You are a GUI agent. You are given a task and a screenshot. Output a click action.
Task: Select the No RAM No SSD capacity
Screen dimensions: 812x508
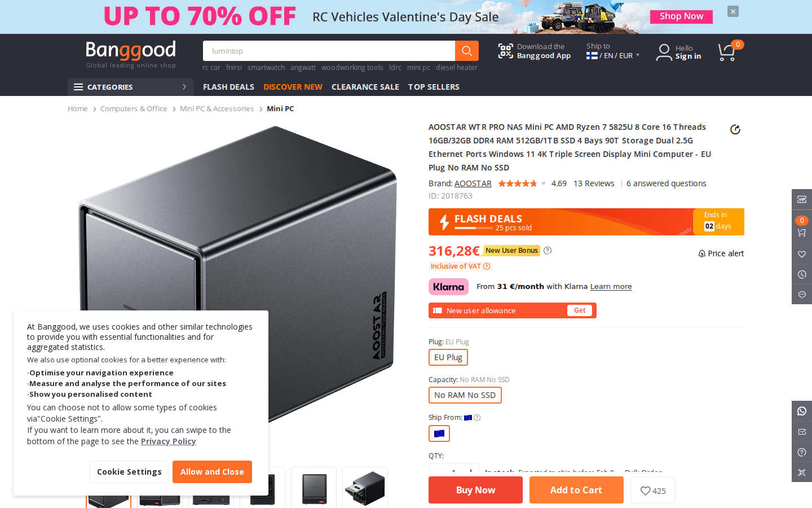tap(465, 395)
